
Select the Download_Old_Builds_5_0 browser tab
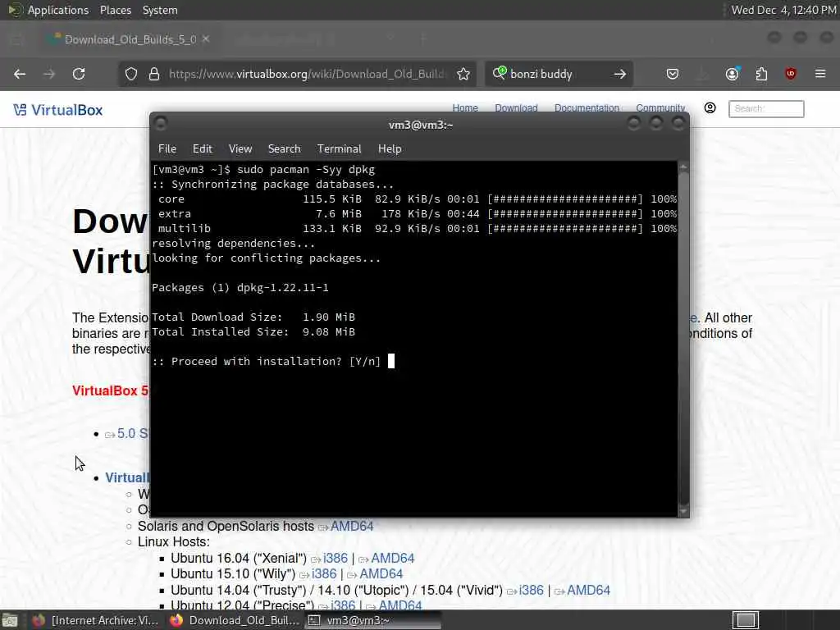tap(129, 39)
